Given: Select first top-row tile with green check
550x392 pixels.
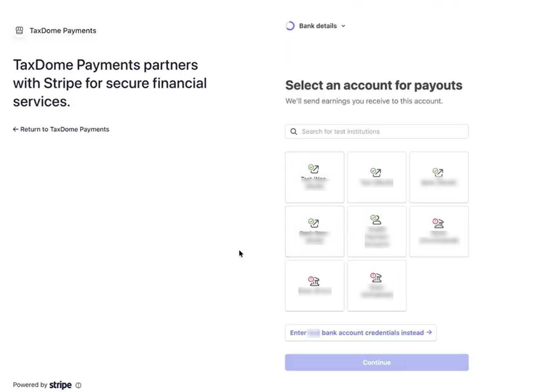Looking at the screenshot, I should tap(314, 177).
